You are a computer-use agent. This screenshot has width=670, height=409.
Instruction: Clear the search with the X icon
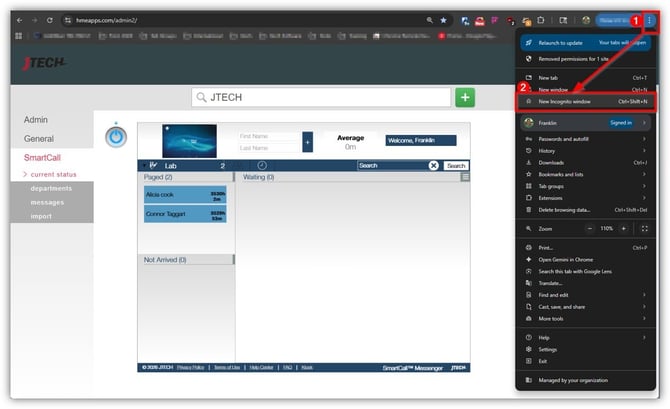(433, 165)
